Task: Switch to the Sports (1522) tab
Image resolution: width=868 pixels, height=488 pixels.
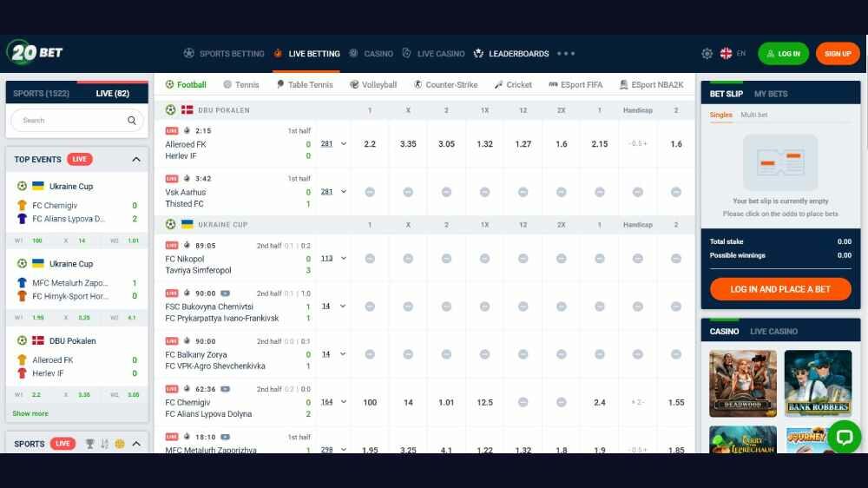Action: click(42, 93)
